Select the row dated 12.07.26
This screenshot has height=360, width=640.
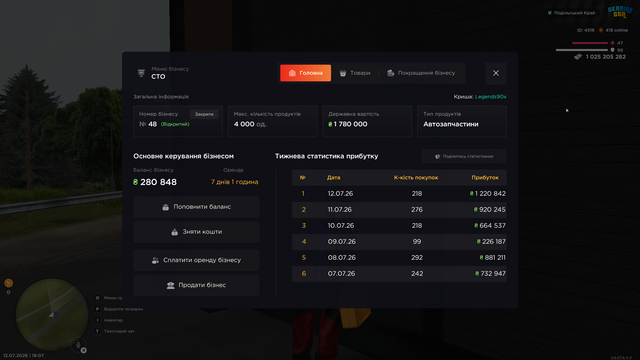(399, 193)
